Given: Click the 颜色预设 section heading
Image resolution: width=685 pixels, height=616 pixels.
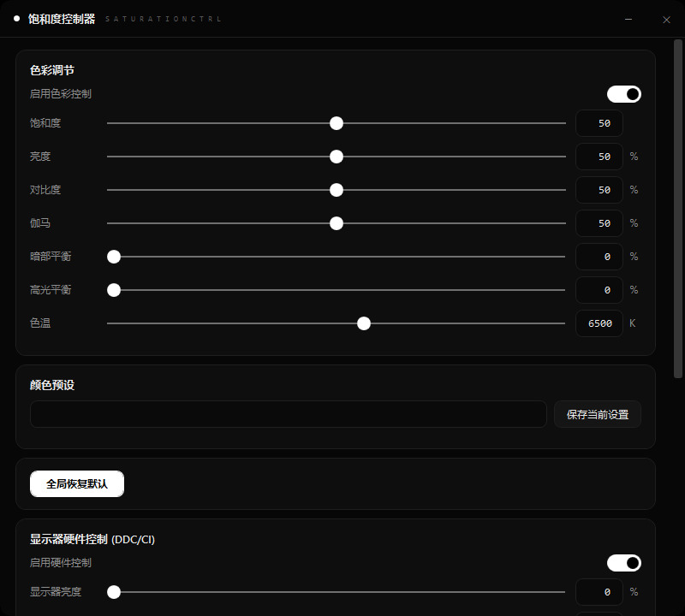Looking at the screenshot, I should 52,385.
